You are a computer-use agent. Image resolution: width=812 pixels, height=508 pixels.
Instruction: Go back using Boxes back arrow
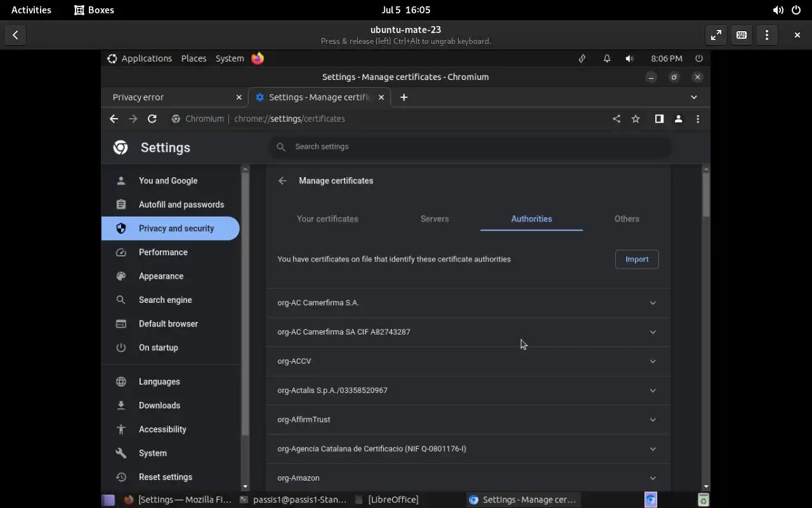click(x=15, y=35)
